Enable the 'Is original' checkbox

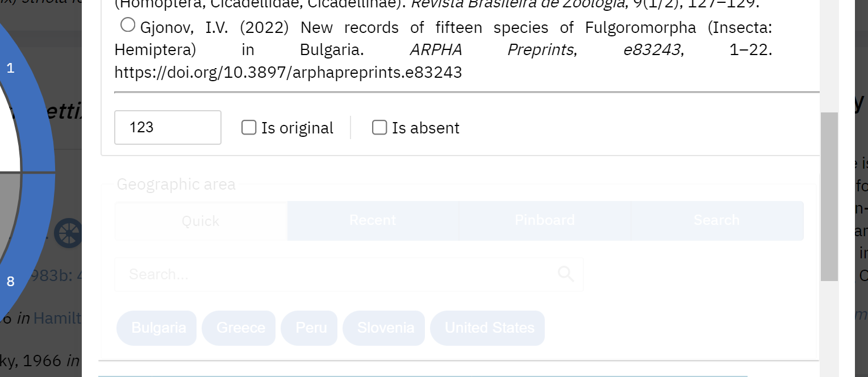pos(249,127)
